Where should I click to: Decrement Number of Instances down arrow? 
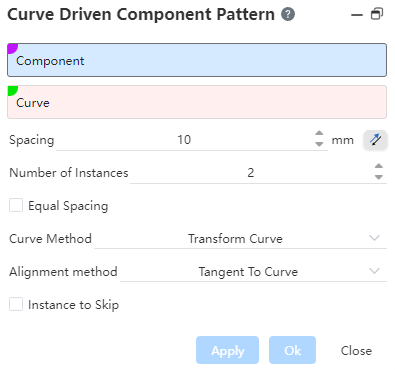click(x=378, y=177)
